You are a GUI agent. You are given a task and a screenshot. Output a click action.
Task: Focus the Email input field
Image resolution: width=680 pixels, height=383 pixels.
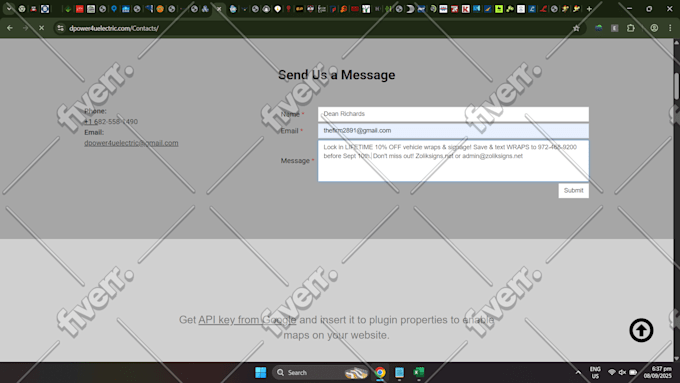453,131
